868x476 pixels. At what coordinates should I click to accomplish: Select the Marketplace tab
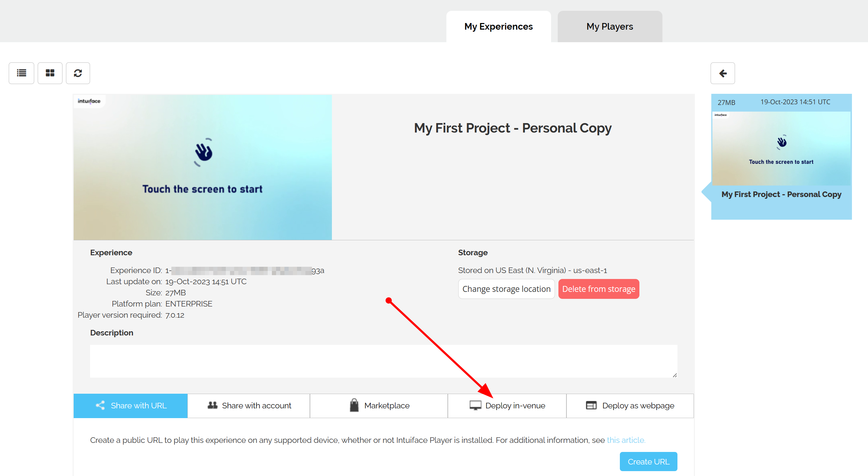[379, 406]
